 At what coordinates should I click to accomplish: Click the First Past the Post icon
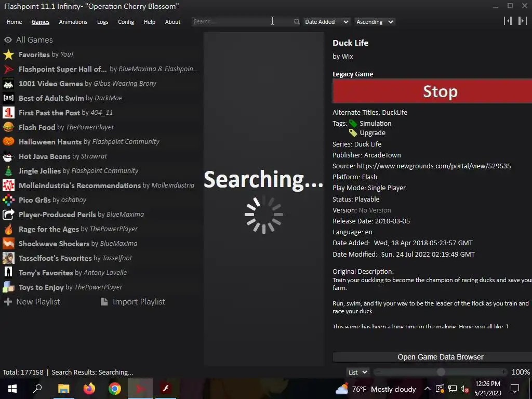click(8, 113)
